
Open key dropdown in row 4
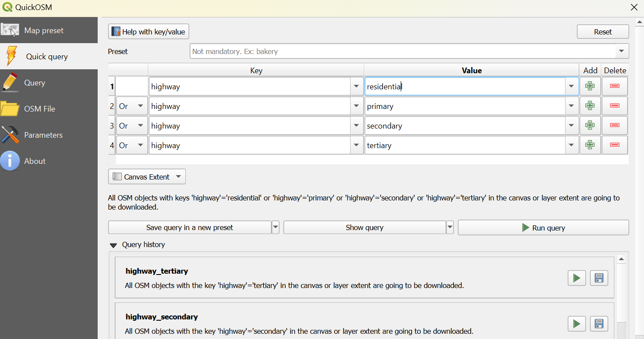[357, 146]
